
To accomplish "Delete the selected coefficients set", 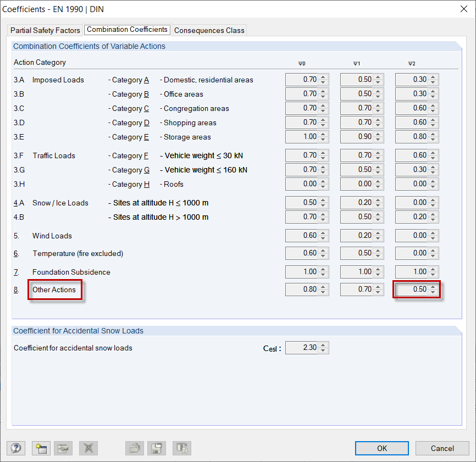I will click(x=88, y=448).
